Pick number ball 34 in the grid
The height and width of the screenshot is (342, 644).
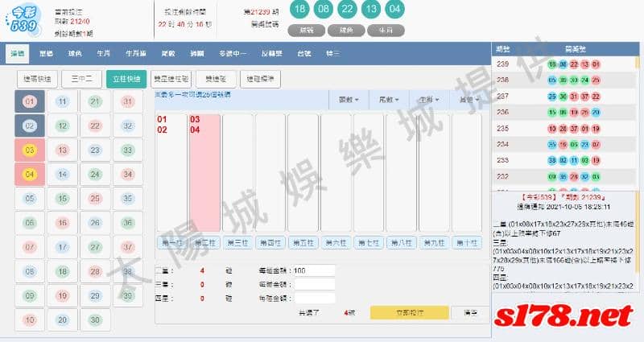(128, 174)
